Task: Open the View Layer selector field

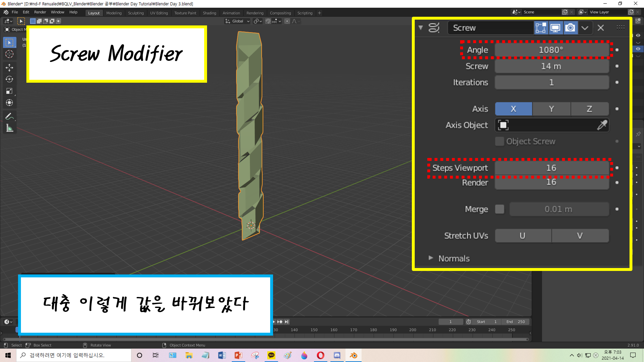Action: click(608, 12)
